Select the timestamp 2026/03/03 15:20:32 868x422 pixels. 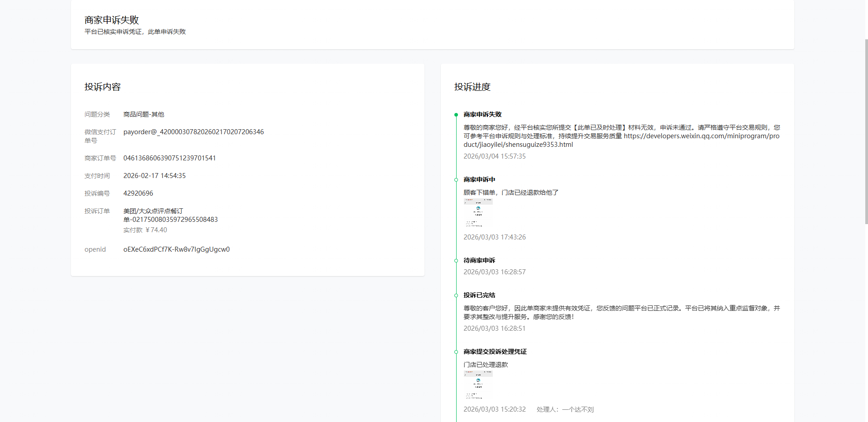[x=495, y=409]
